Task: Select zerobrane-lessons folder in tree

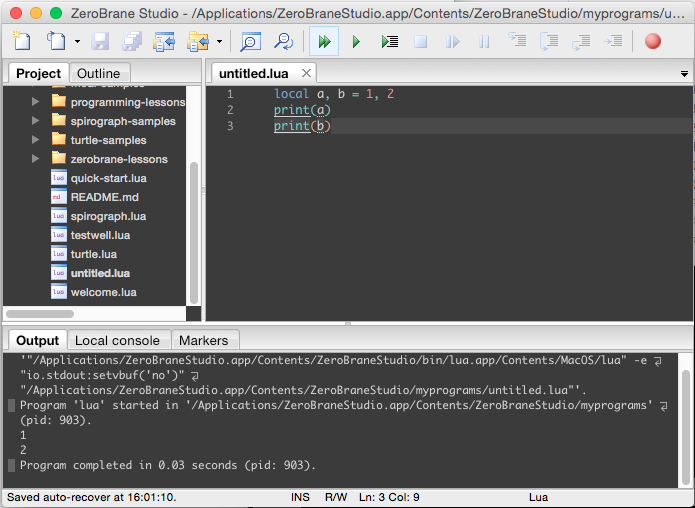Action: (x=119, y=160)
